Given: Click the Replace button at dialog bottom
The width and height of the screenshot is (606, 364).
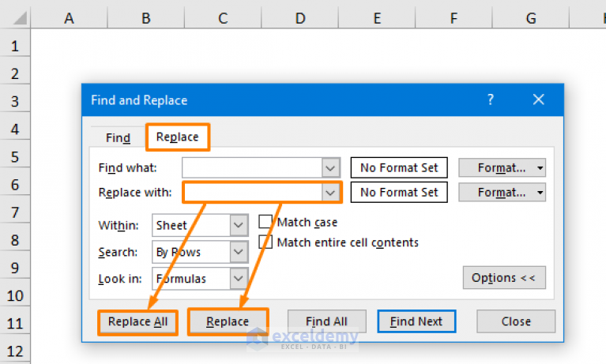Looking at the screenshot, I should (x=228, y=321).
